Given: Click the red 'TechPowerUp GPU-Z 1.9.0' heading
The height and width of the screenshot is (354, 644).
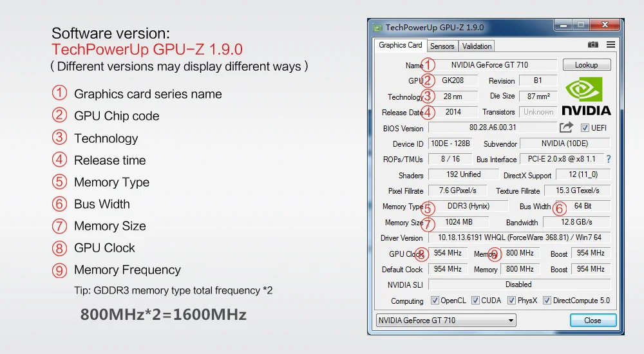Looking at the screenshot, I should pos(147,50).
